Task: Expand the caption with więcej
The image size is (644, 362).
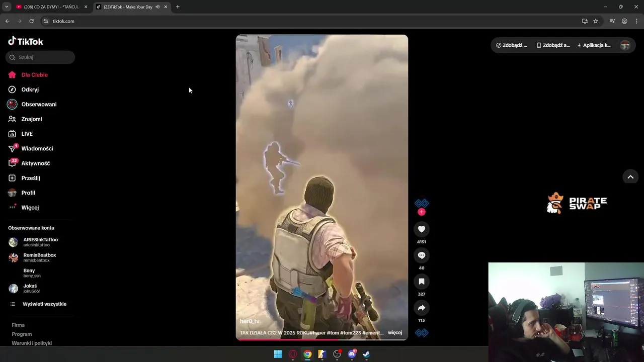Action: click(395, 333)
